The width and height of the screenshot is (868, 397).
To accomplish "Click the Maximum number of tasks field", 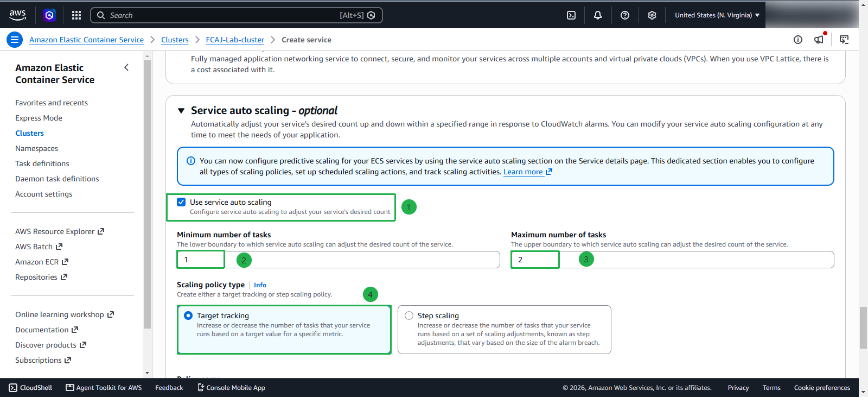I will (672, 260).
